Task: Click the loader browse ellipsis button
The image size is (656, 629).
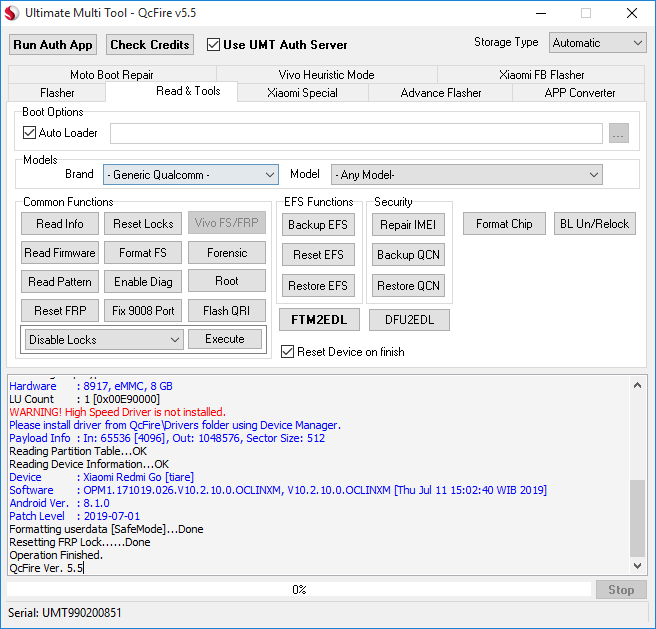Action: (x=619, y=133)
